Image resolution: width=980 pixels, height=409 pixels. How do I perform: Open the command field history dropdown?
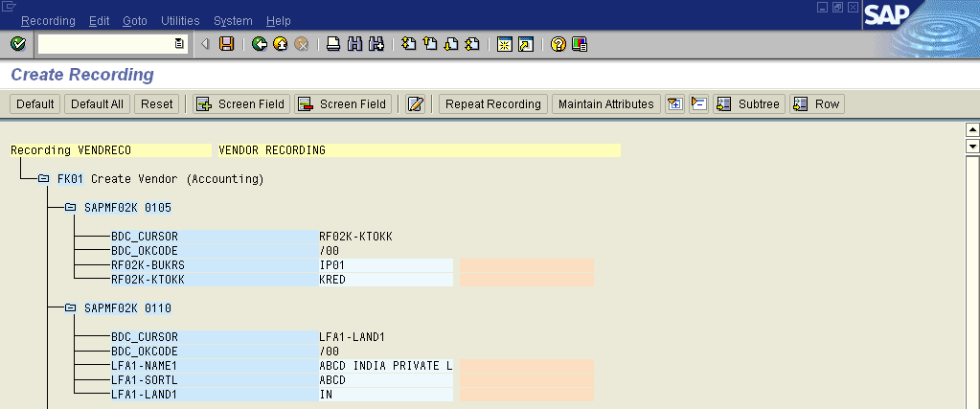179,44
